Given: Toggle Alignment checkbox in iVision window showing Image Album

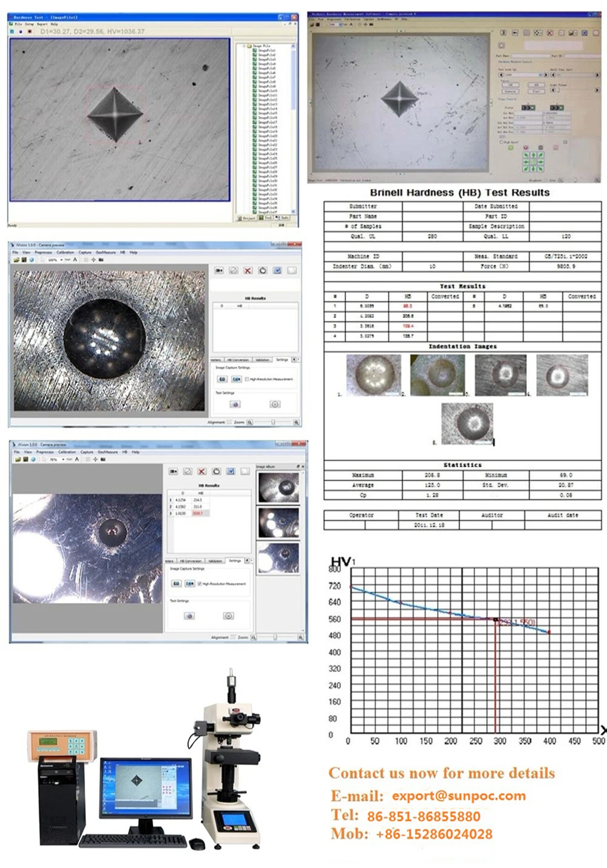Looking at the screenshot, I should (232, 638).
